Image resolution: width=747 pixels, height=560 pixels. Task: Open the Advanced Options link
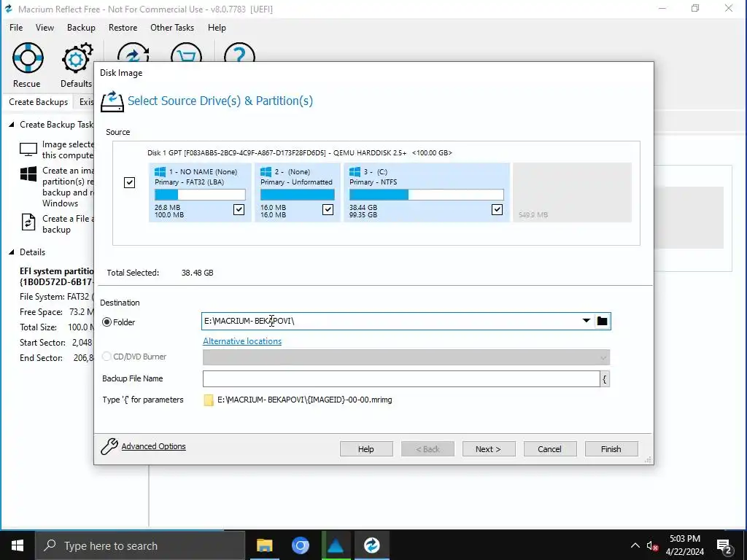(153, 446)
